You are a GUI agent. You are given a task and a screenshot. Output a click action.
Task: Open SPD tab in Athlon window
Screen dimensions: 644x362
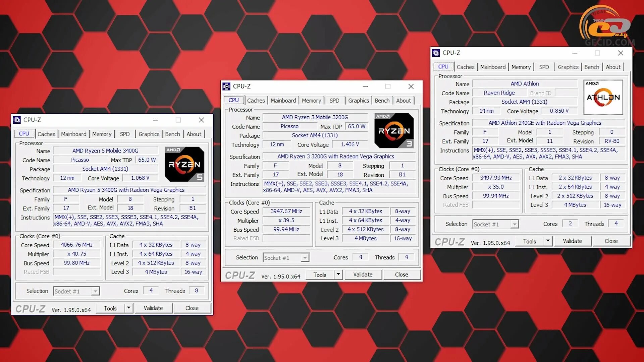[x=544, y=67]
